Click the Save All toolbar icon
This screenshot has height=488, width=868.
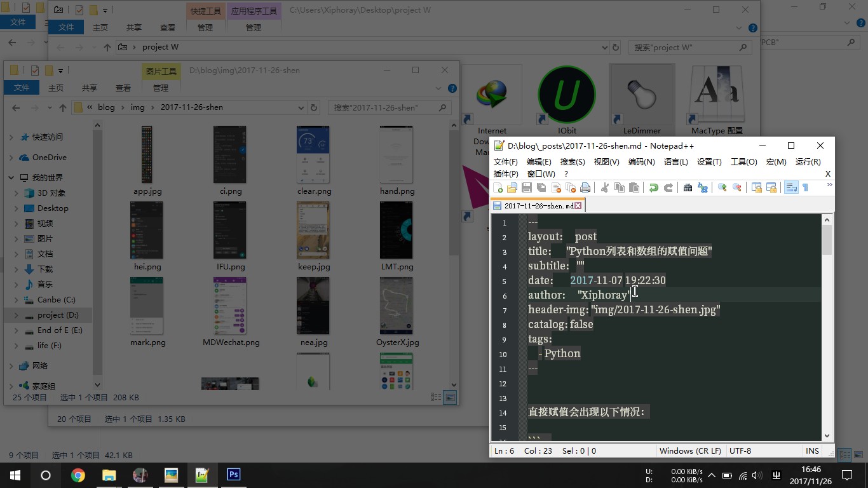[541, 187]
